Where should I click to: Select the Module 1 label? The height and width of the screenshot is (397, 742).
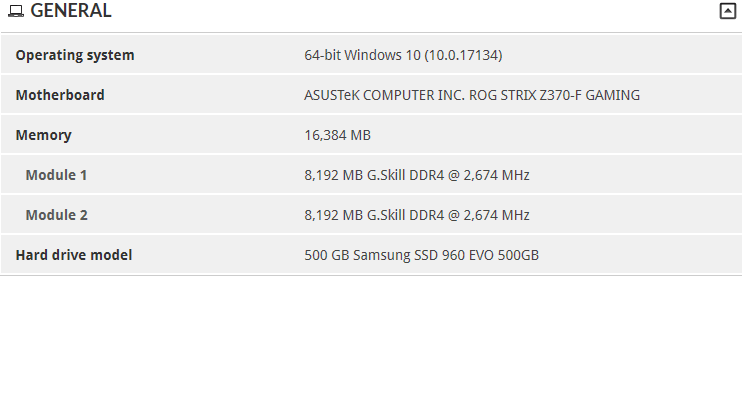[56, 175]
